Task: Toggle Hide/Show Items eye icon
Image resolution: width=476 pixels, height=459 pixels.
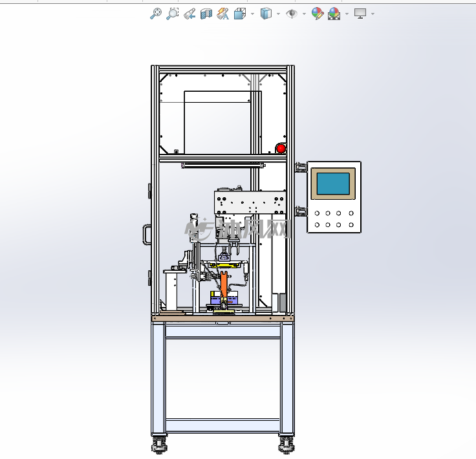Action: pyautogui.click(x=292, y=14)
